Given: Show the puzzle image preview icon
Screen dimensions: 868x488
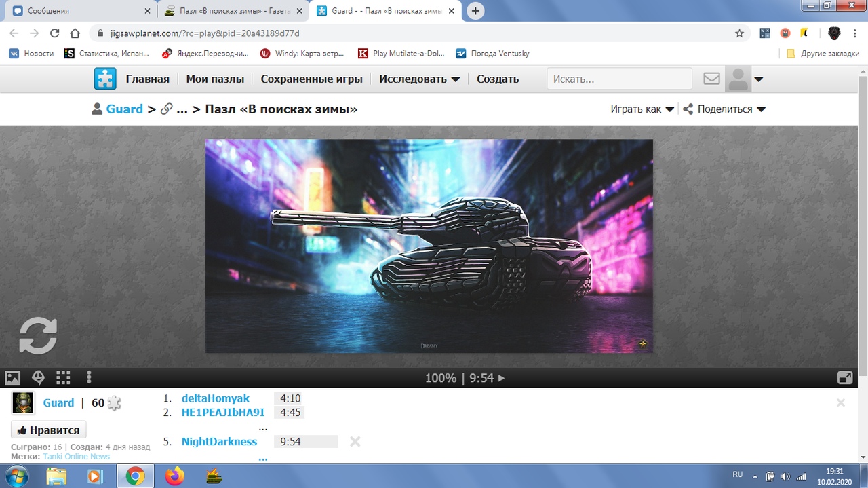Looking at the screenshot, I should click(13, 377).
